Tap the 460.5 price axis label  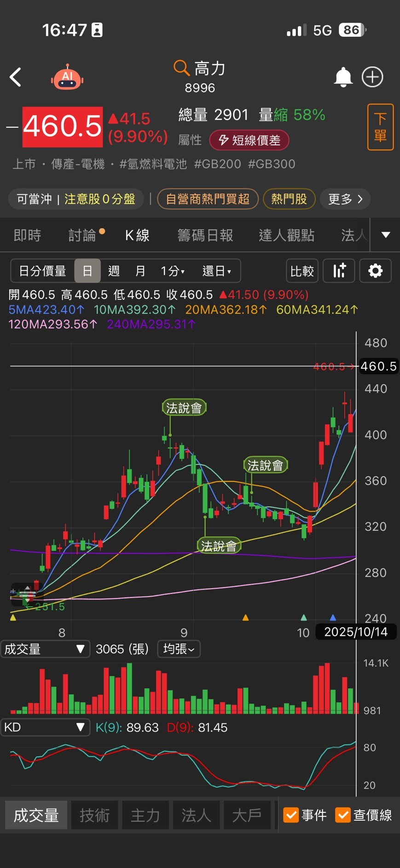click(x=378, y=366)
